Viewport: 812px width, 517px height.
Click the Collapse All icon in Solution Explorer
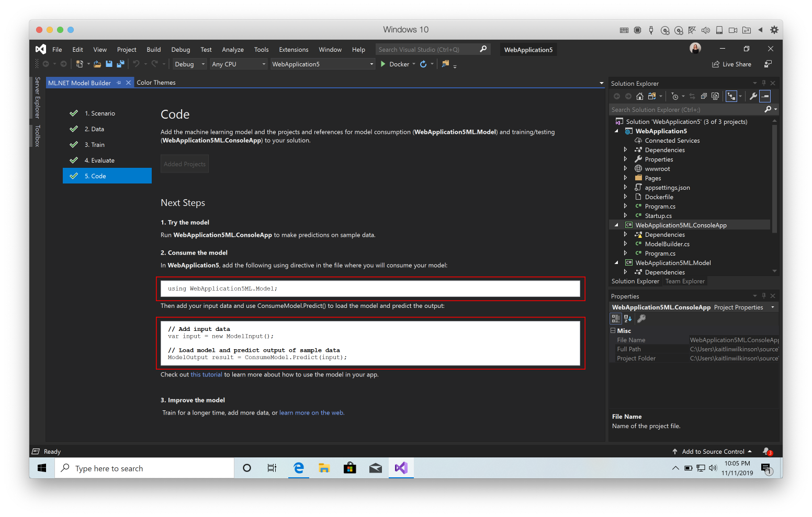tap(704, 96)
